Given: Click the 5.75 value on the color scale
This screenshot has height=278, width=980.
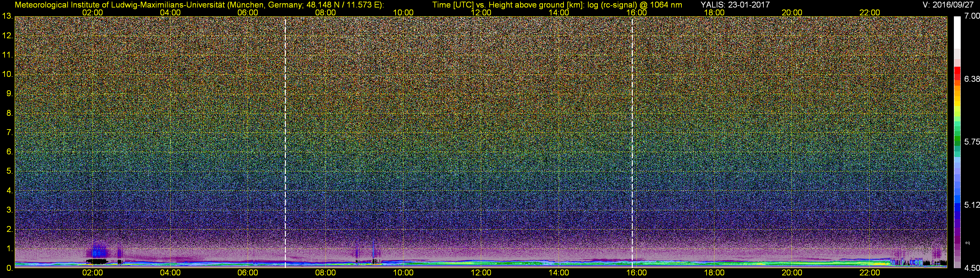Looking at the screenshot, I should click(972, 142).
